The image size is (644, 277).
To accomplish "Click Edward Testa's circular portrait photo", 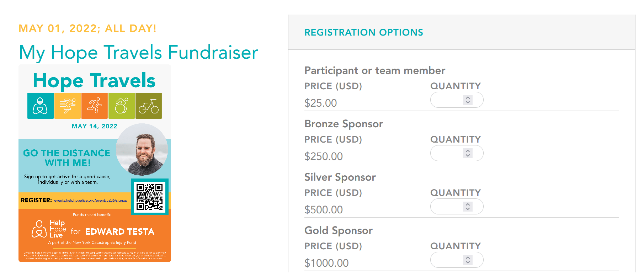I will click(142, 149).
